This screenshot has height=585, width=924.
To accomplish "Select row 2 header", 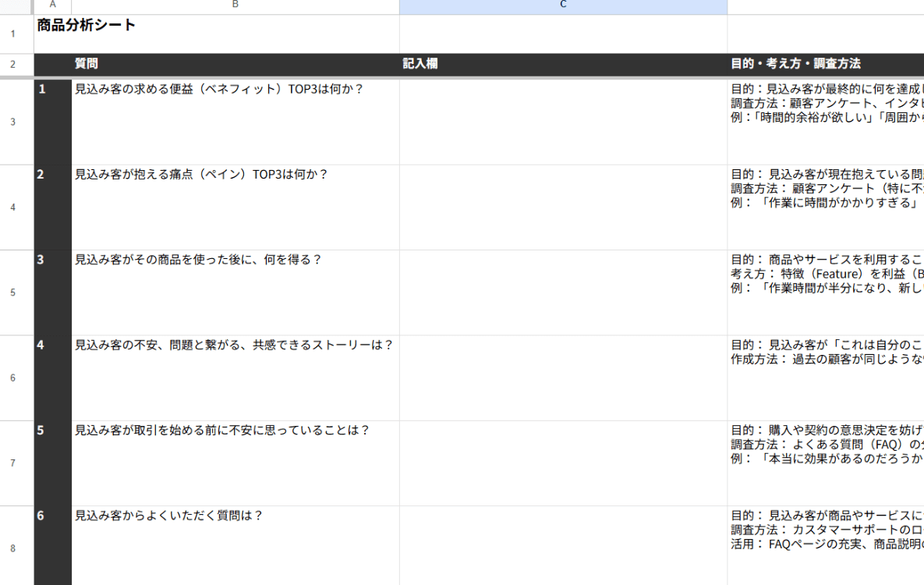I will tap(12, 64).
